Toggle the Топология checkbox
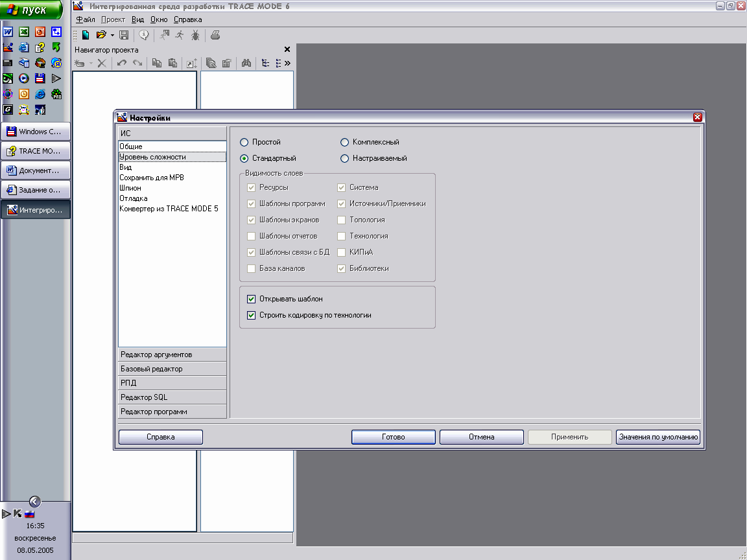Screen dimensions: 747x560 (341, 220)
